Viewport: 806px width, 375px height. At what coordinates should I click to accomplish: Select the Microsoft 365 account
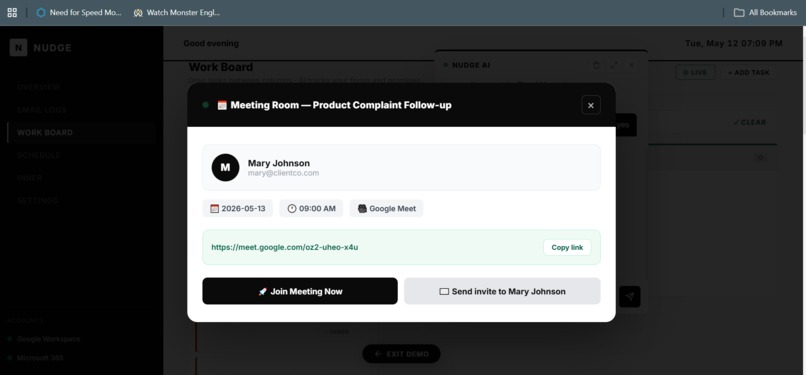coord(40,358)
